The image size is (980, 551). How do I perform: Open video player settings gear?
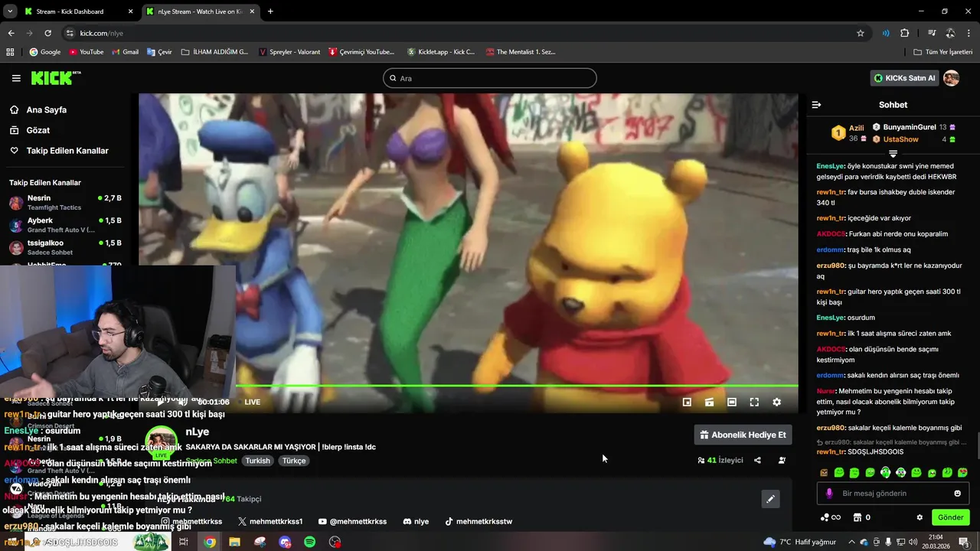(777, 402)
